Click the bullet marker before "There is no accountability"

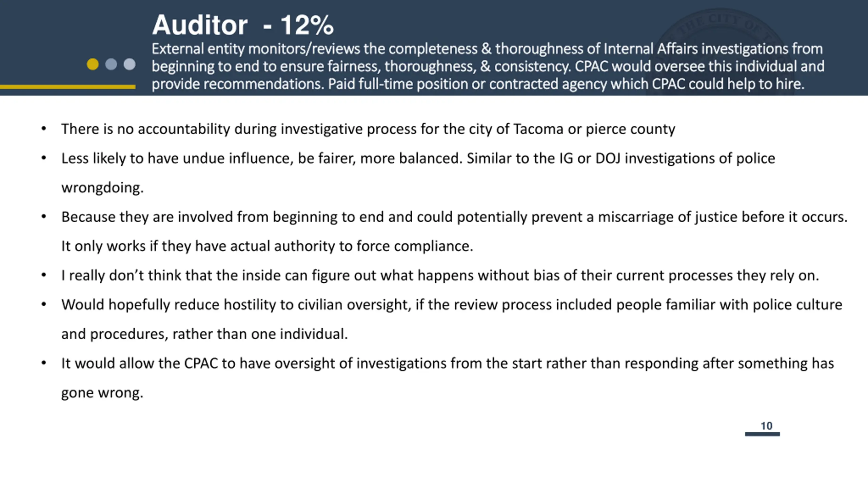(x=44, y=129)
